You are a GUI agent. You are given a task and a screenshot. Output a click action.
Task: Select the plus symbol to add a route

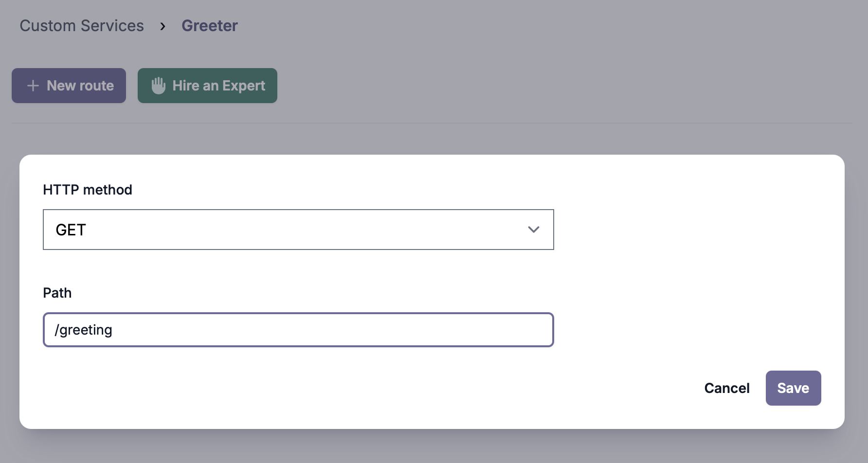click(x=32, y=86)
